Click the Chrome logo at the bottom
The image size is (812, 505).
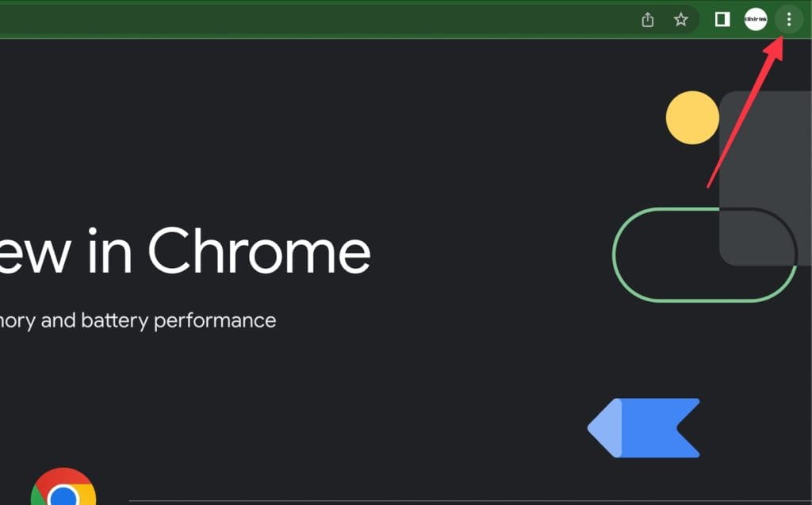pos(63,492)
